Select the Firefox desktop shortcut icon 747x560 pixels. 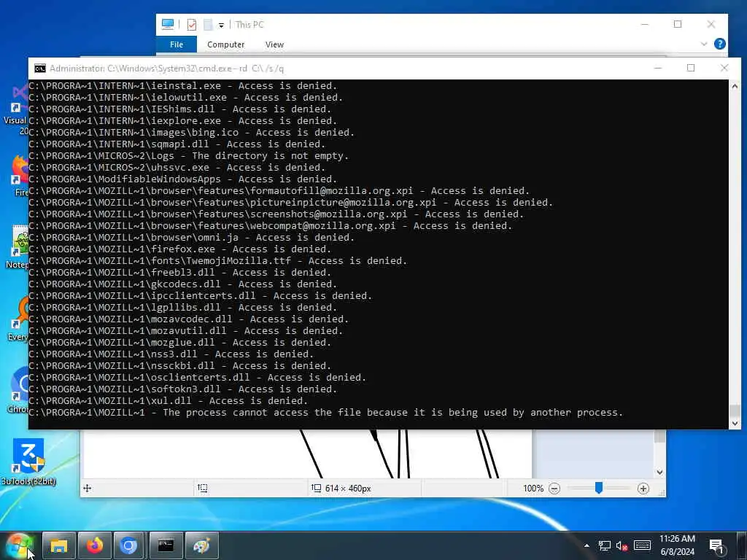pos(19,175)
